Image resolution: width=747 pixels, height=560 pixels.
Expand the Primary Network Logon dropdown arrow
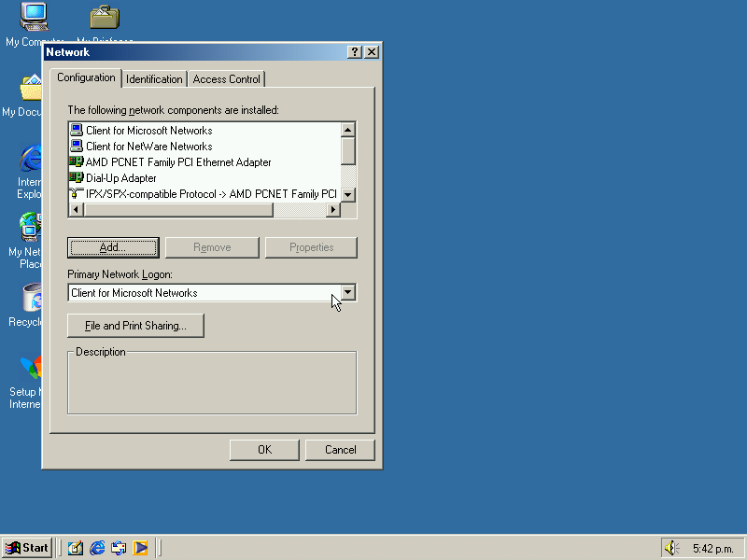[x=348, y=292]
